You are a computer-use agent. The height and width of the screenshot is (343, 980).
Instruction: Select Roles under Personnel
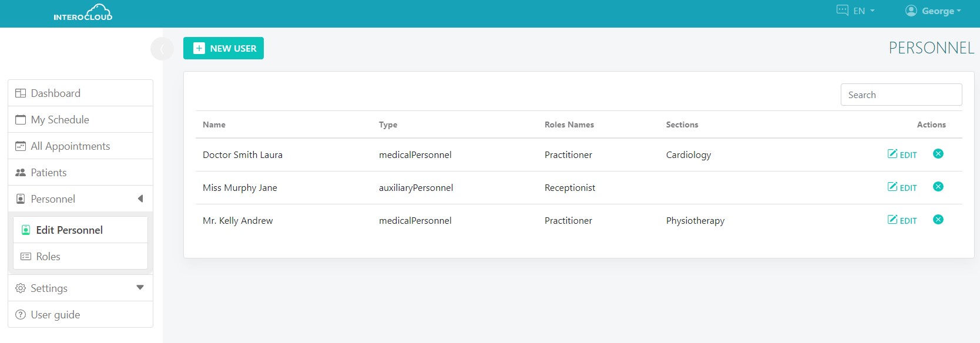pyautogui.click(x=48, y=257)
